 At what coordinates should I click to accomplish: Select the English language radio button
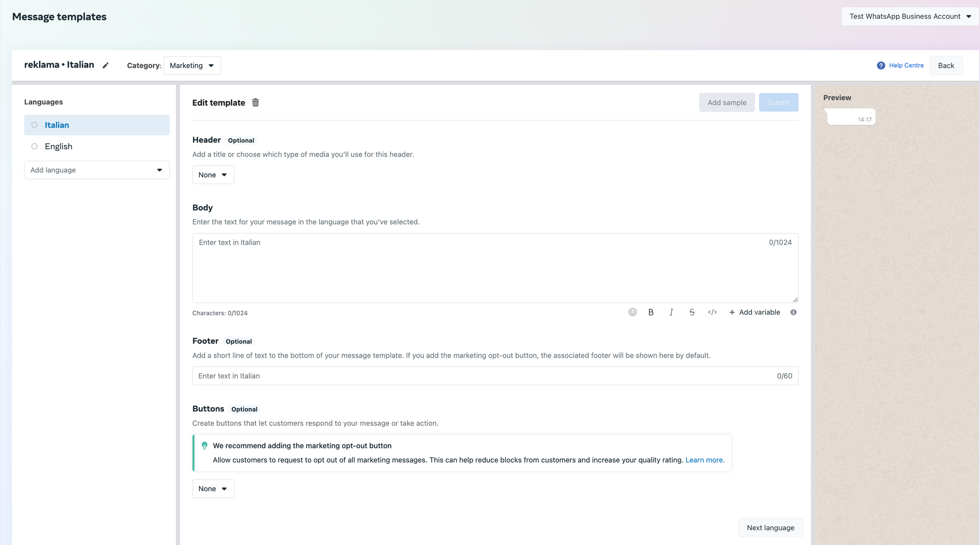(x=34, y=147)
